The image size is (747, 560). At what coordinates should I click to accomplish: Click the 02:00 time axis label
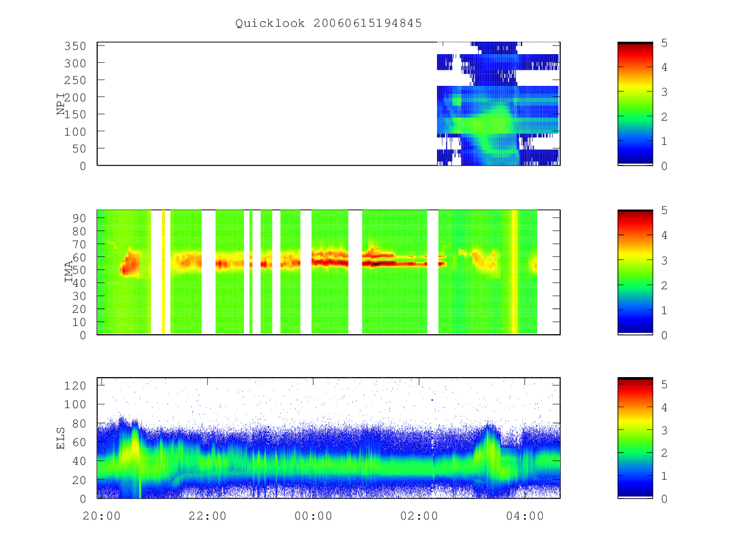[419, 516]
